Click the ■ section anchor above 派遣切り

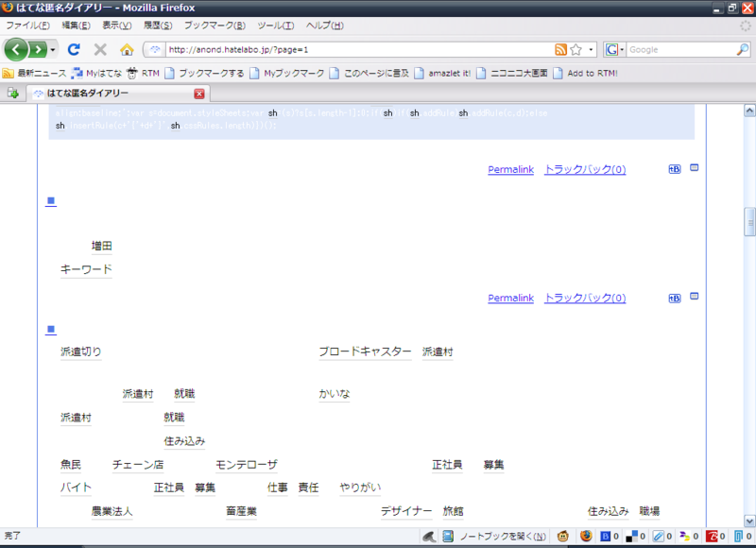(x=51, y=330)
